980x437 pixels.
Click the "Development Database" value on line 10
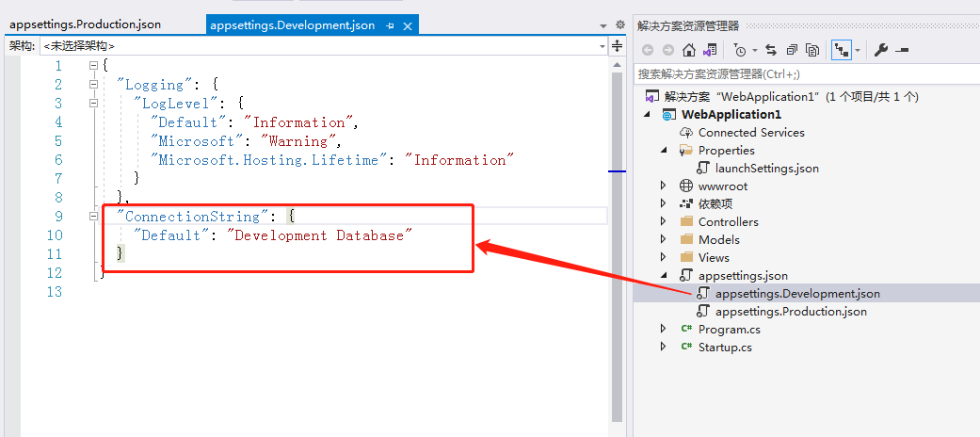[319, 235]
